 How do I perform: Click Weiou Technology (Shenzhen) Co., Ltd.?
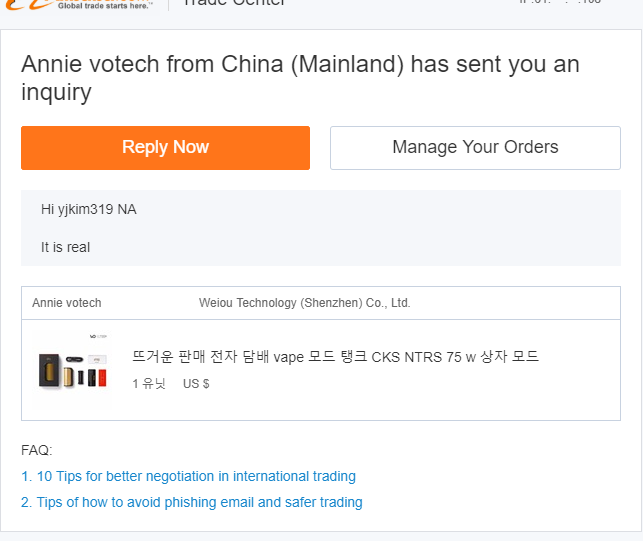(x=304, y=303)
